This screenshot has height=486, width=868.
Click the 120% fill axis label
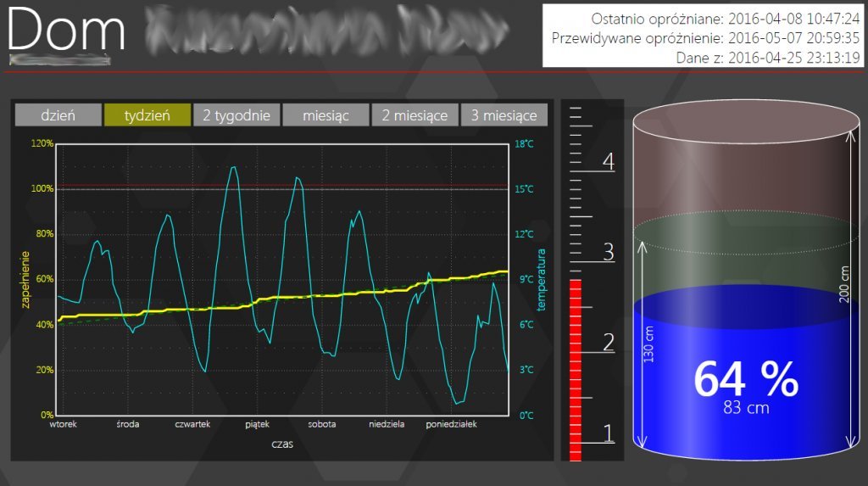coord(42,143)
